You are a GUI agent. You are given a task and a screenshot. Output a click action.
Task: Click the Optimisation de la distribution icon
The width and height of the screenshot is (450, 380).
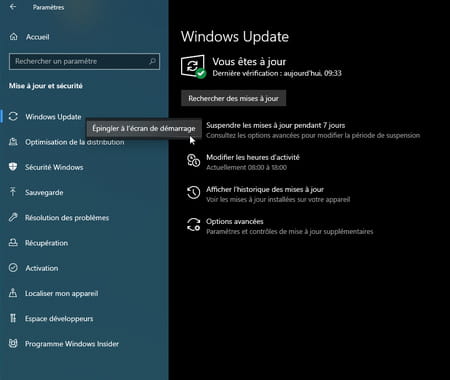pos(13,142)
